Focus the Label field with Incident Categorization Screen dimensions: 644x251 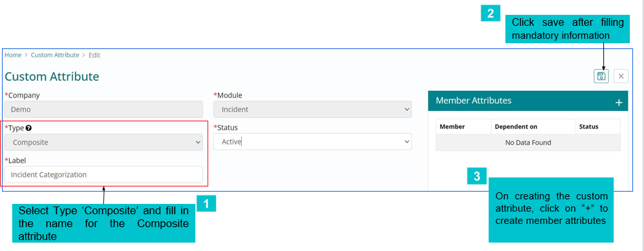[x=104, y=175]
